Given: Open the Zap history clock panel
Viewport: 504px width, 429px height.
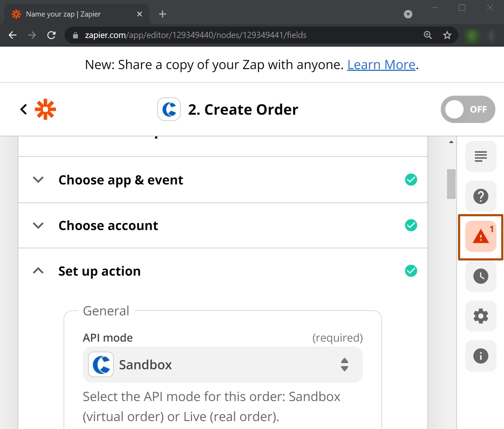Looking at the screenshot, I should [481, 276].
